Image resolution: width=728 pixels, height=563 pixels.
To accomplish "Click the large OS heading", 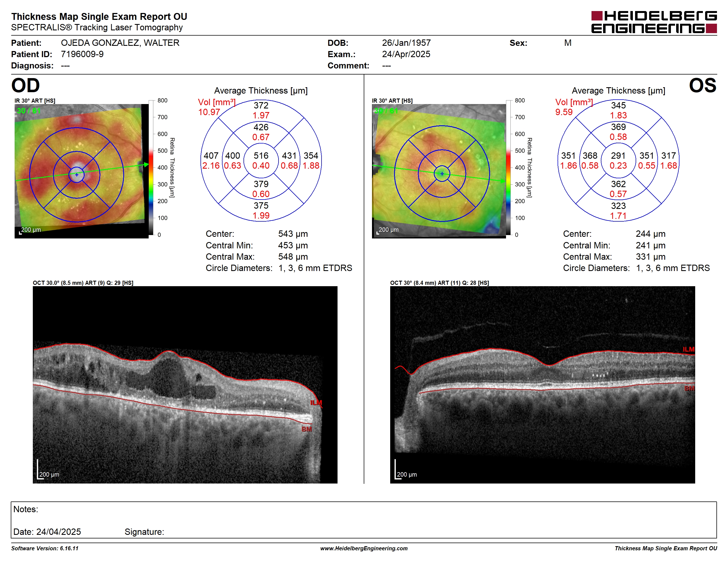I will [x=702, y=85].
